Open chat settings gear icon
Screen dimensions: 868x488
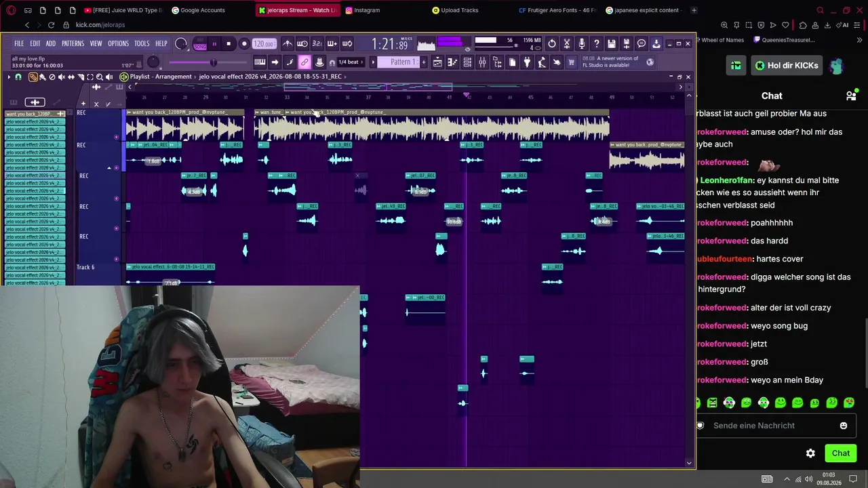click(x=810, y=453)
